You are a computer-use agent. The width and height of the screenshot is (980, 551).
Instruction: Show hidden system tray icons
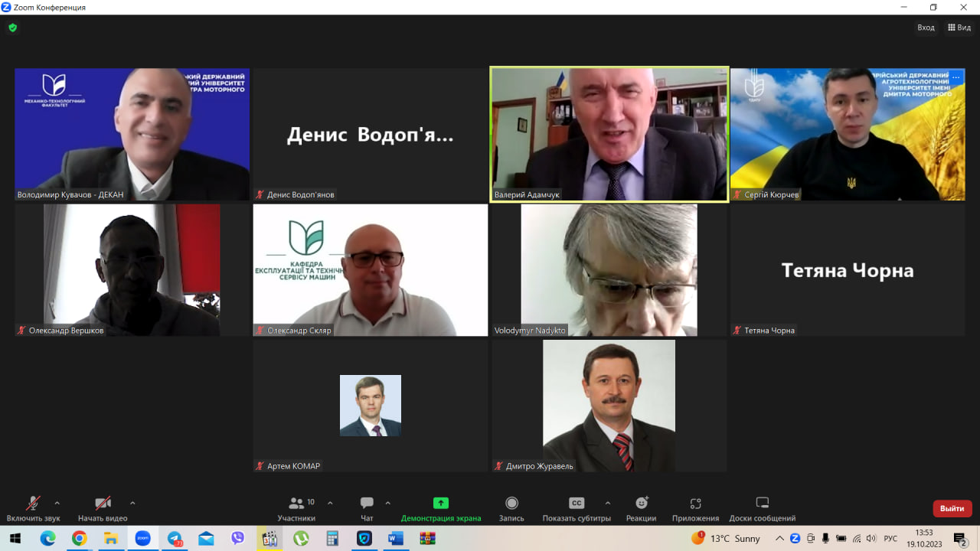point(779,538)
